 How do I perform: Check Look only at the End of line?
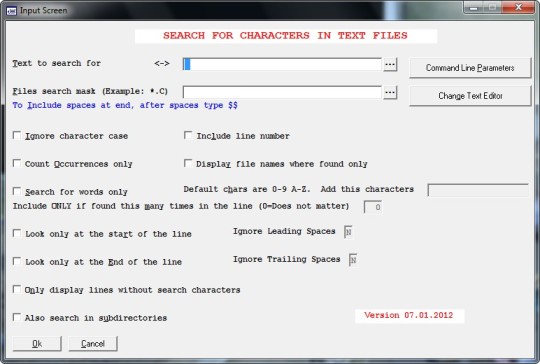coord(17,261)
